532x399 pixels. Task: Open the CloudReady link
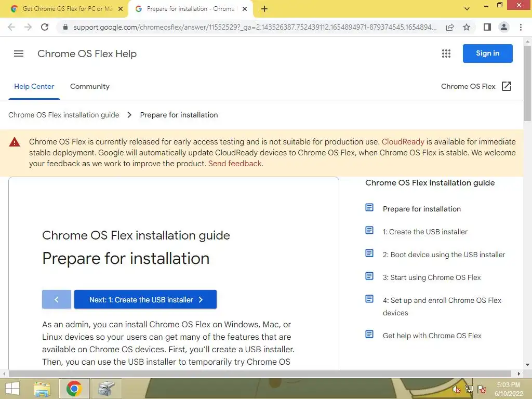403,142
